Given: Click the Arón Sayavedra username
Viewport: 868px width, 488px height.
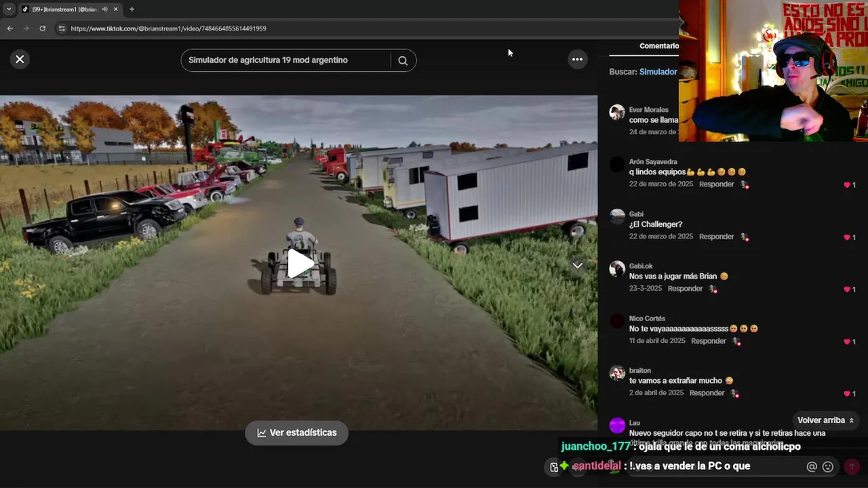Looking at the screenshot, I should click(x=653, y=162).
